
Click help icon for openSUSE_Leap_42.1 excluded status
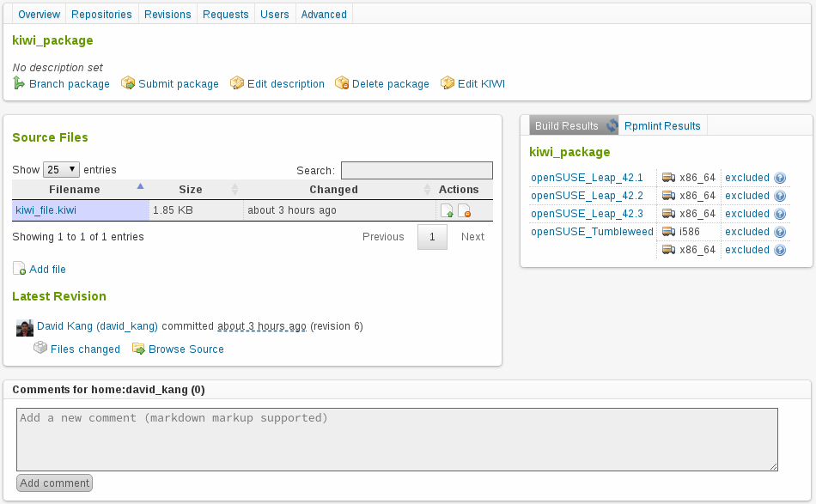pos(780,178)
